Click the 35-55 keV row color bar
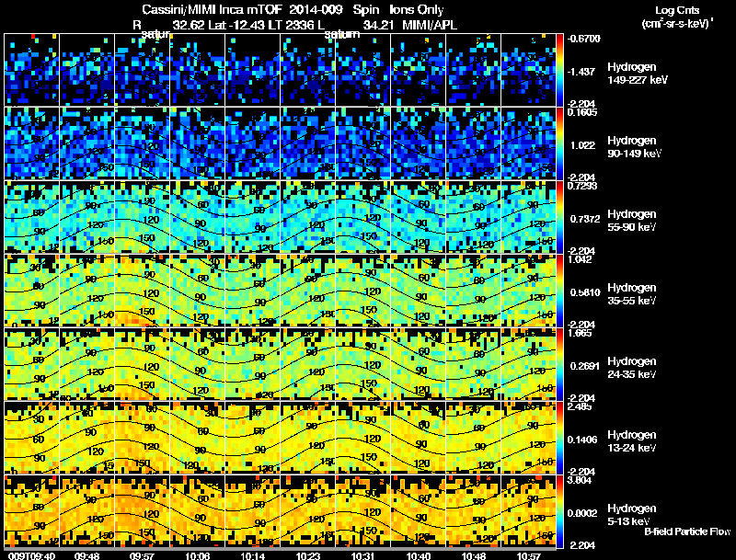Viewport: 736px width, 560px height. 559,291
